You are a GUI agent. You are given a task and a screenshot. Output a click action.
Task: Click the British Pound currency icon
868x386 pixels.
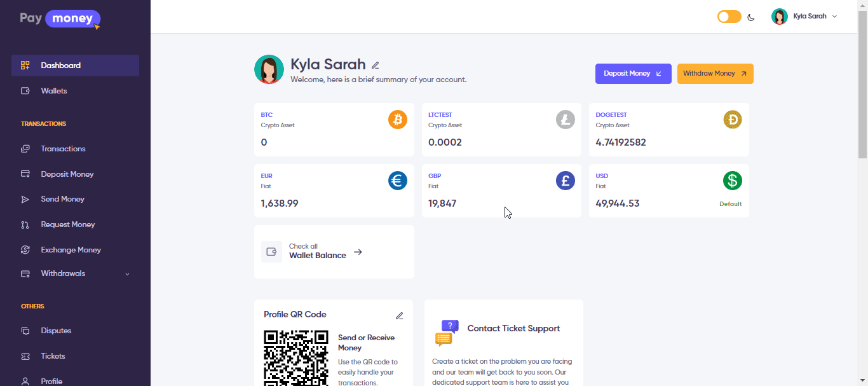tap(565, 181)
